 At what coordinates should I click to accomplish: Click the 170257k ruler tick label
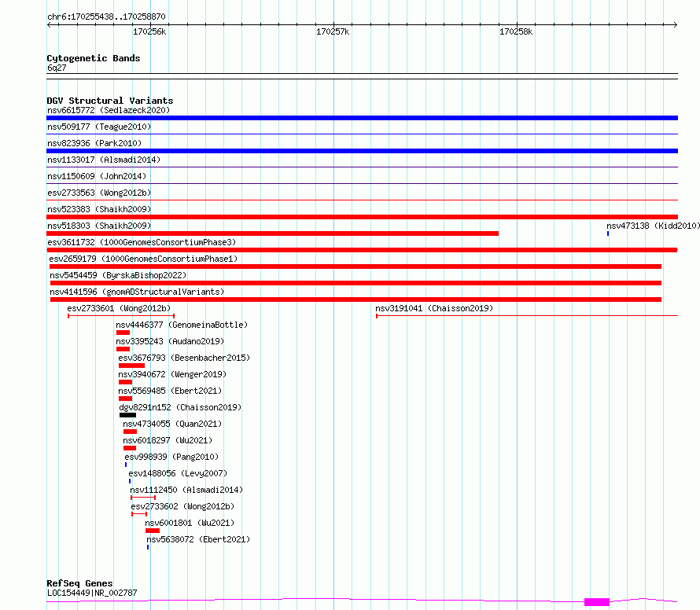(333, 31)
